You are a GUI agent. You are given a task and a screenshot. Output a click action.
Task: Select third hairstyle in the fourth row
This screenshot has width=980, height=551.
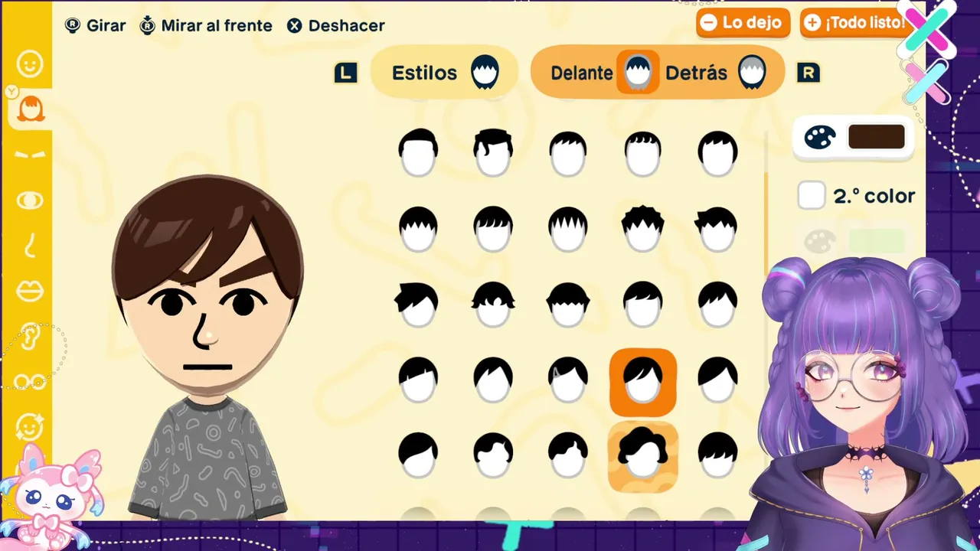click(x=568, y=380)
